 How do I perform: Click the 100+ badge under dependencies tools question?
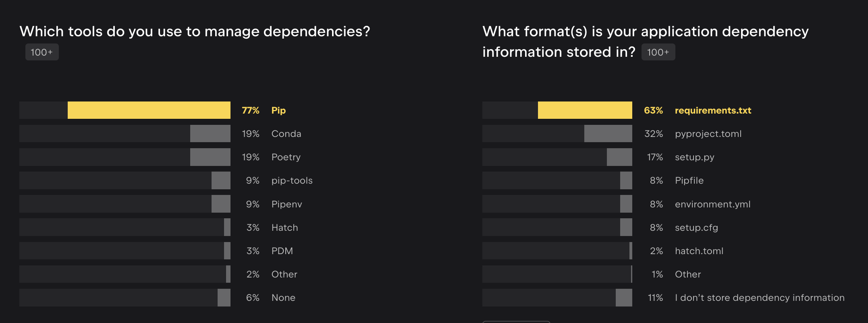42,52
